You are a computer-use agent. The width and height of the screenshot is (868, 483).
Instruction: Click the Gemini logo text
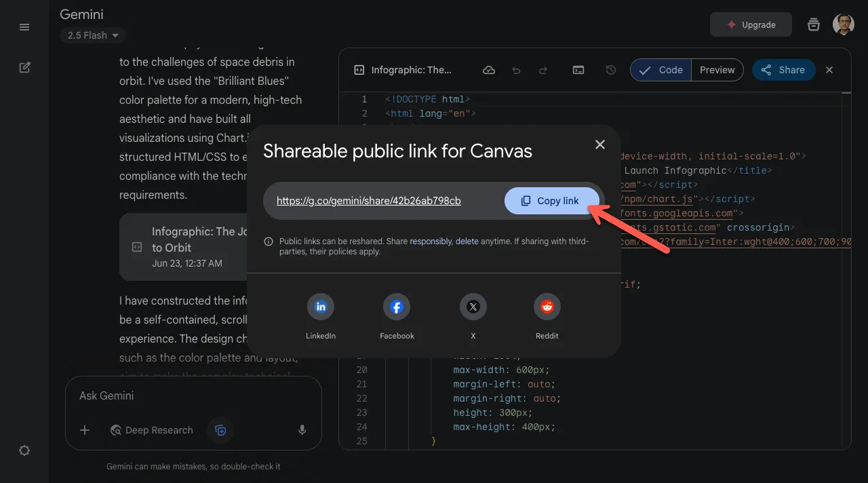81,14
